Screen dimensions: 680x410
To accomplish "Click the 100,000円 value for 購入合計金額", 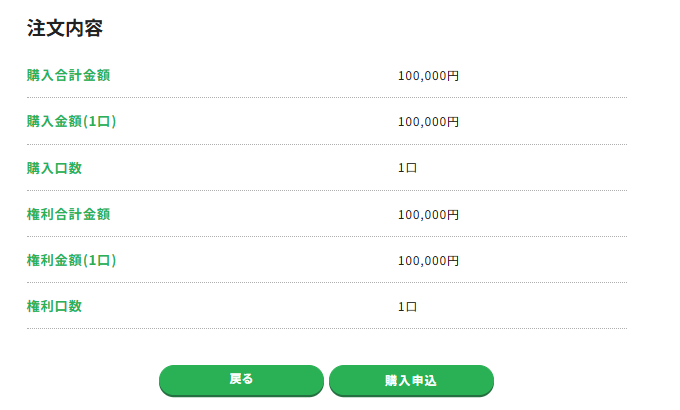I will (428, 76).
